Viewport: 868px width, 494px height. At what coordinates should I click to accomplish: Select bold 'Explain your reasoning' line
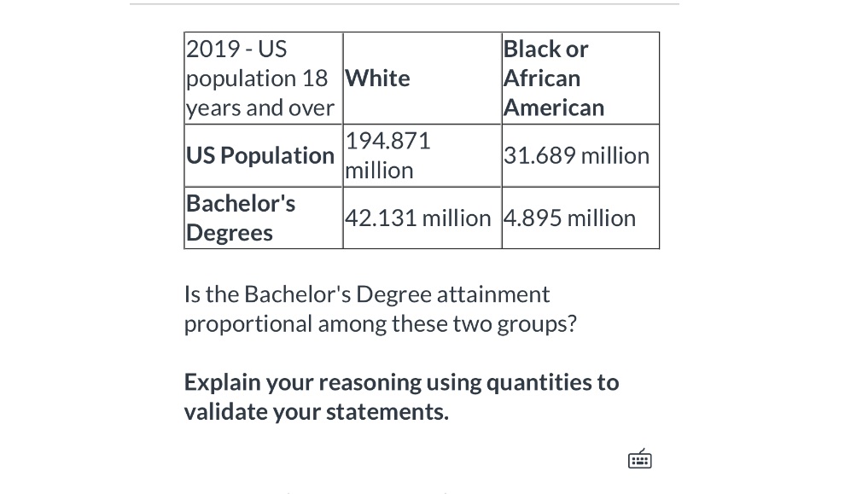(401, 382)
